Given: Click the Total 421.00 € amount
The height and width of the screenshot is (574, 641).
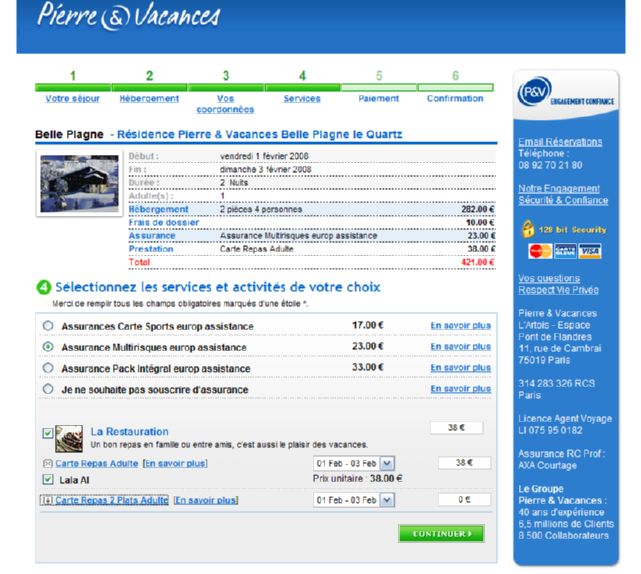Looking at the screenshot, I should (x=477, y=262).
